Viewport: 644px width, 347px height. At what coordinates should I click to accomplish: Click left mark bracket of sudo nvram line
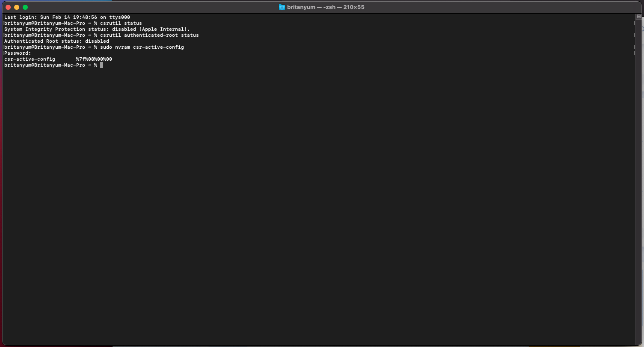click(3, 47)
